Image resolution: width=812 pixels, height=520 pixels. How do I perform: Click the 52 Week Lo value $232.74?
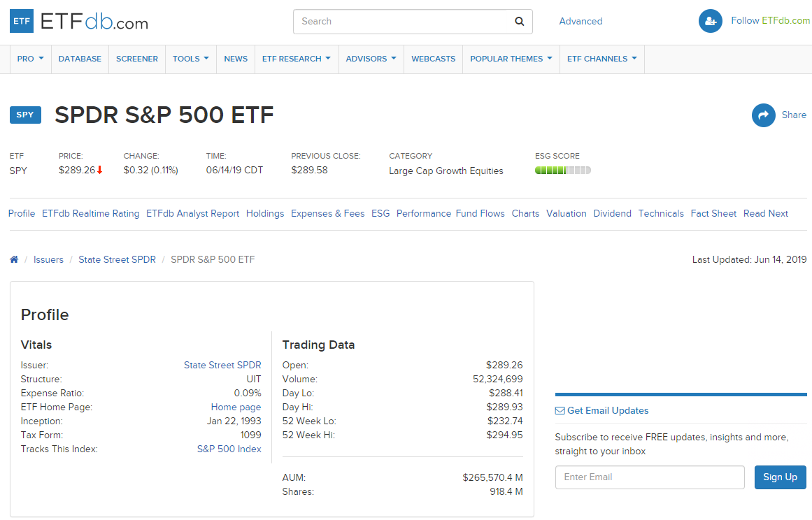point(505,421)
